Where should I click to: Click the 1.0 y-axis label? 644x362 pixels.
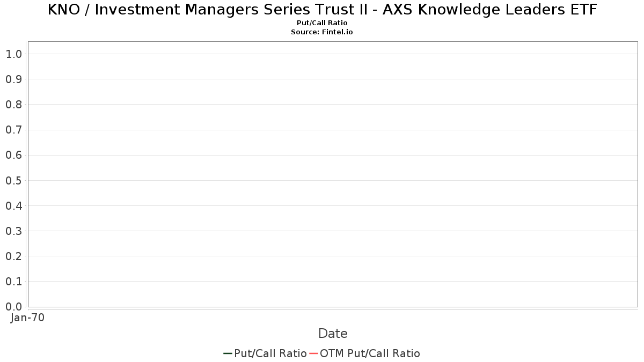point(13,54)
